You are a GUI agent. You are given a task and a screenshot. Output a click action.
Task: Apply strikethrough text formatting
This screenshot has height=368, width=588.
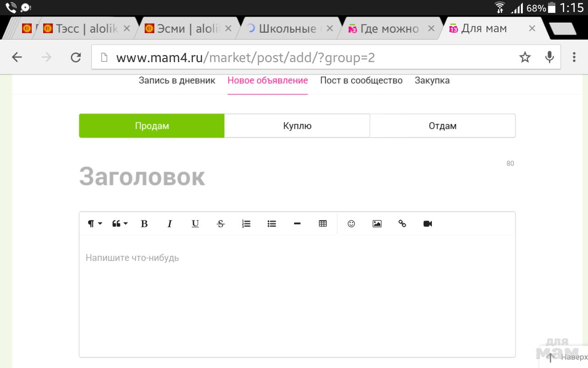tap(220, 224)
